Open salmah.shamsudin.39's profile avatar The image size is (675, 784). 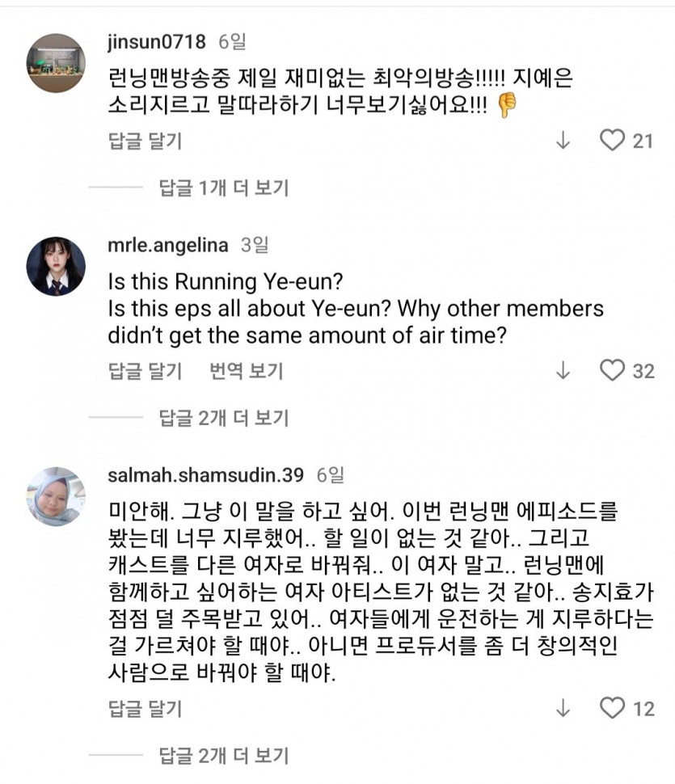[56, 496]
